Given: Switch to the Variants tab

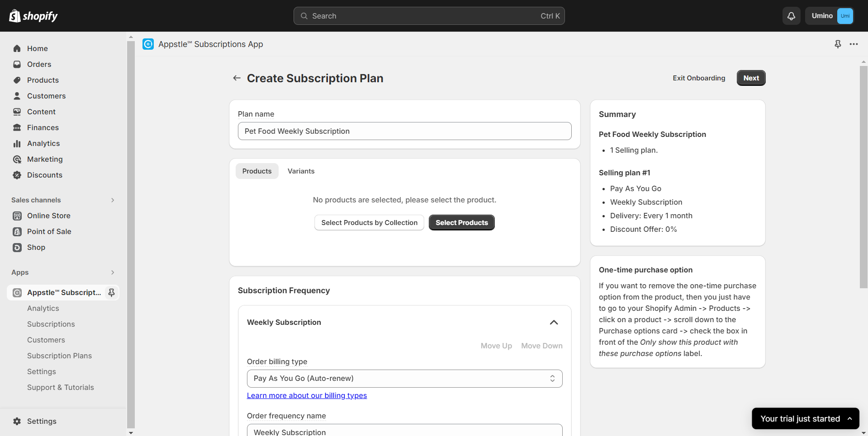Looking at the screenshot, I should [x=301, y=171].
